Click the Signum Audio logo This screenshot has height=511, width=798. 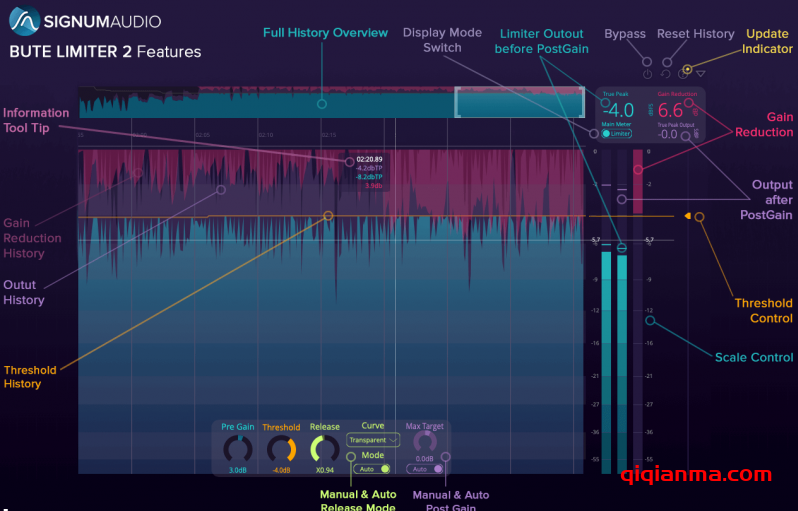pos(24,20)
